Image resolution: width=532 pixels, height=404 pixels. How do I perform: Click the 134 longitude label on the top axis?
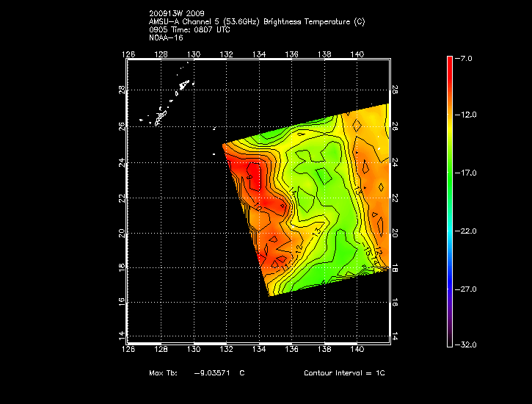point(259,54)
